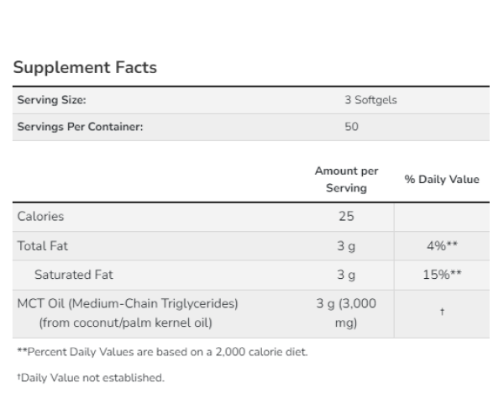The image size is (504, 420).
Task: Click the 4%** daily value cell
Action: click(442, 246)
